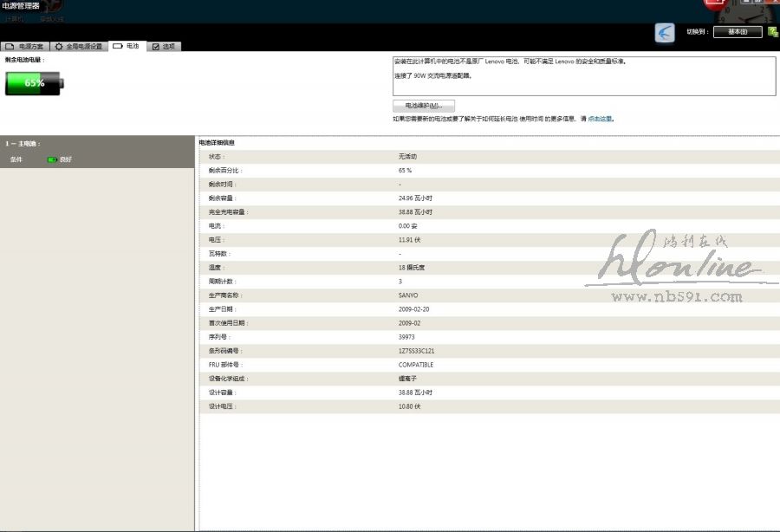Click the 65% battery gauge graphic
This screenshot has height=532, width=780.
tap(35, 83)
